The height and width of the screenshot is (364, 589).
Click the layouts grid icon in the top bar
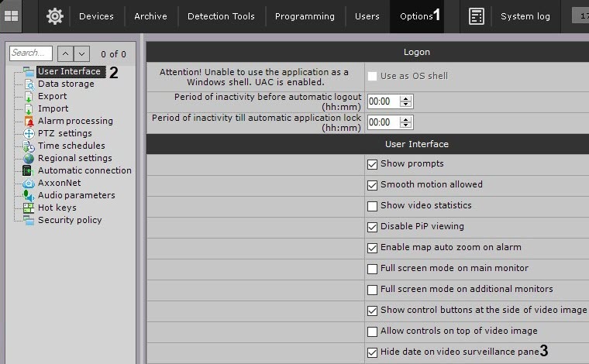pyautogui.click(x=12, y=15)
